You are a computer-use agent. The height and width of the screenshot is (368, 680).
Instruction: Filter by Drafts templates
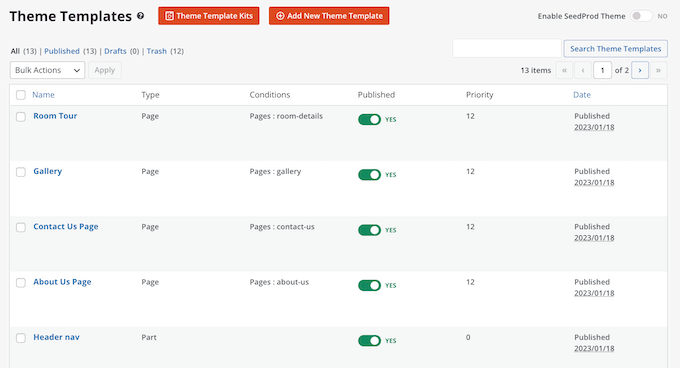tap(115, 51)
